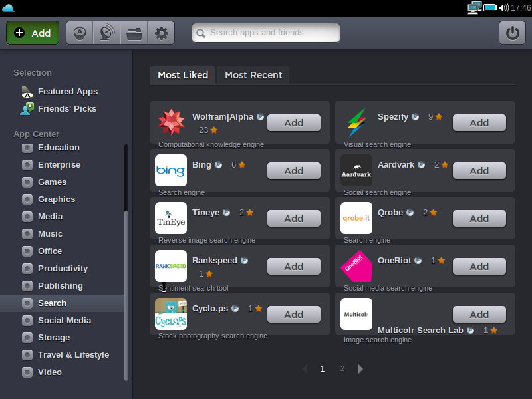Open page 2 of results
This screenshot has width=532, height=399.
point(342,368)
